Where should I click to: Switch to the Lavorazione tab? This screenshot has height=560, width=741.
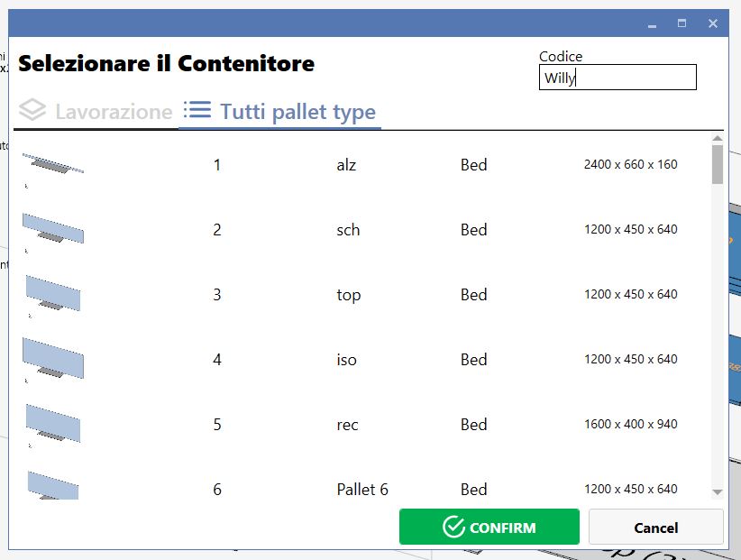pos(96,112)
